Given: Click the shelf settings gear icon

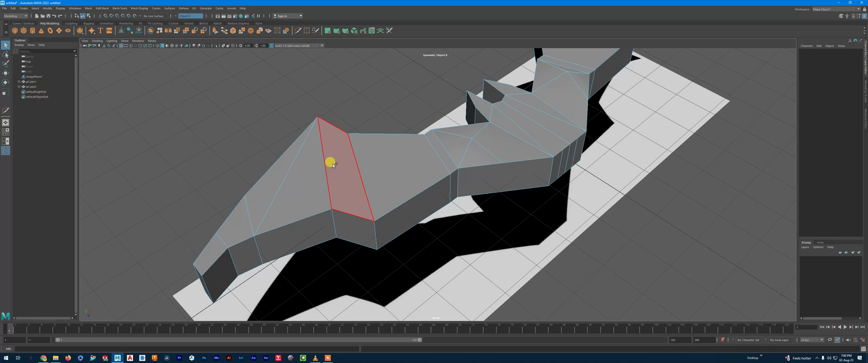Looking at the screenshot, I should 6,33.
